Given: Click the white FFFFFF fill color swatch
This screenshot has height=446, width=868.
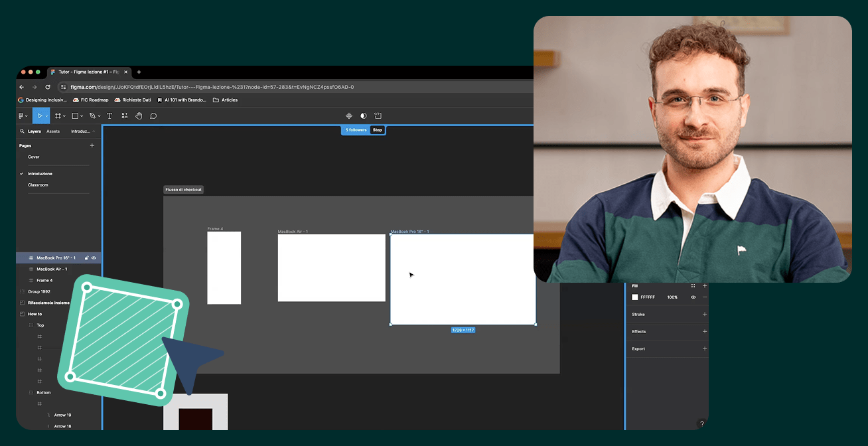Looking at the screenshot, I should click(x=635, y=297).
